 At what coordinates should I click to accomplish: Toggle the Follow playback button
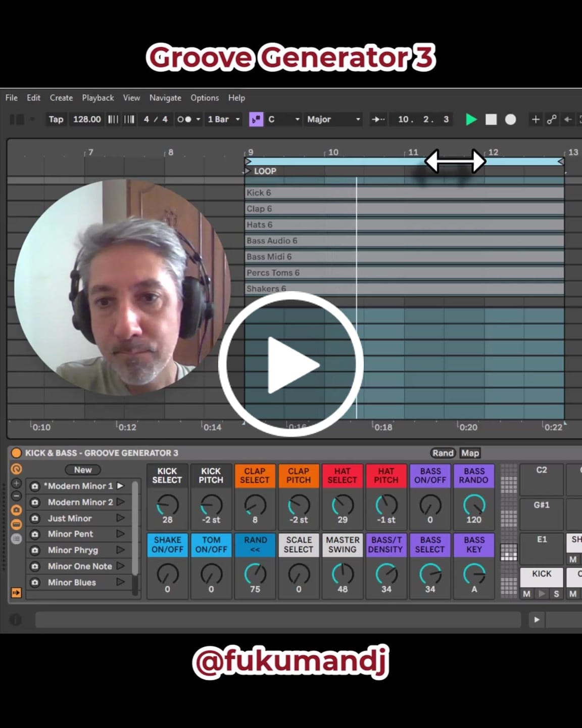[378, 119]
